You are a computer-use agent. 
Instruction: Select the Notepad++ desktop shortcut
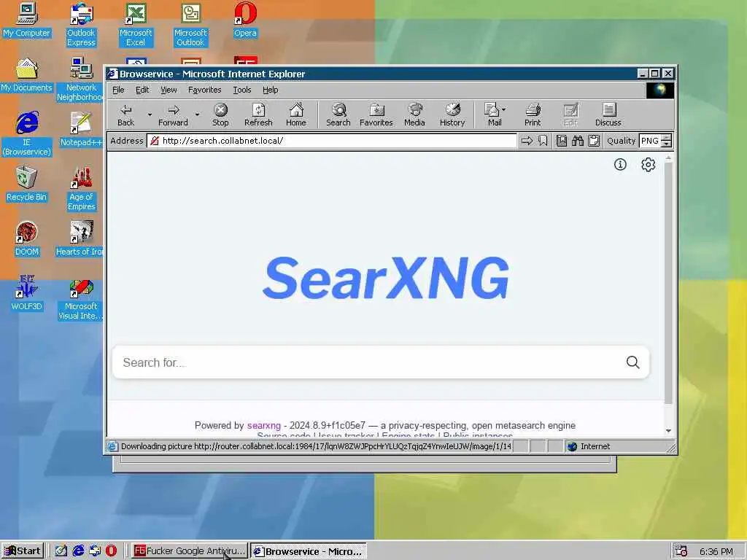coord(81,129)
